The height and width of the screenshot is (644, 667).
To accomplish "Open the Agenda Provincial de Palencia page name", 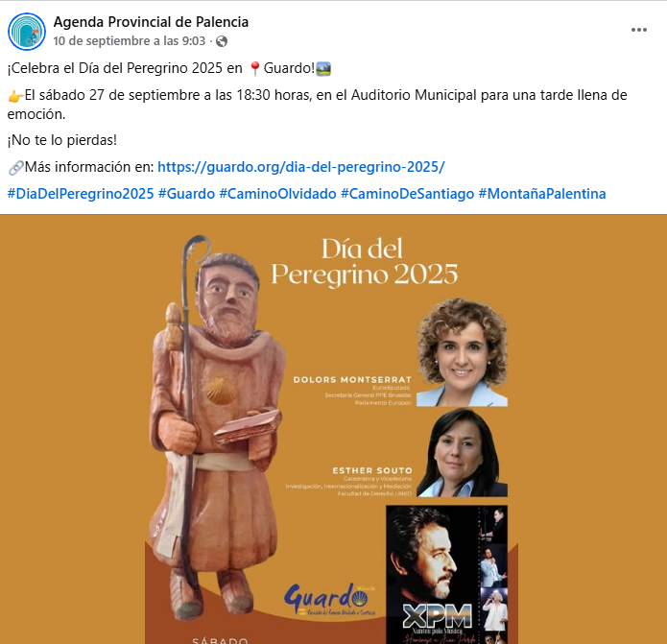I will pyautogui.click(x=151, y=22).
